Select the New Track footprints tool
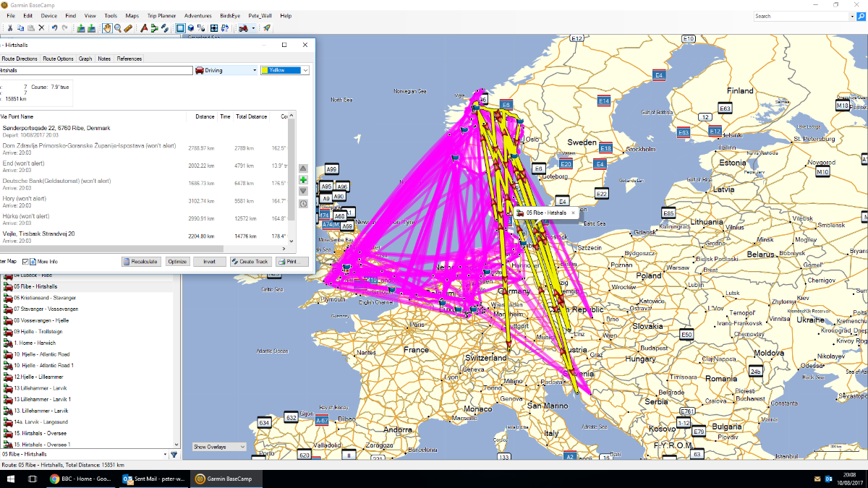The image size is (868, 488). point(165,28)
